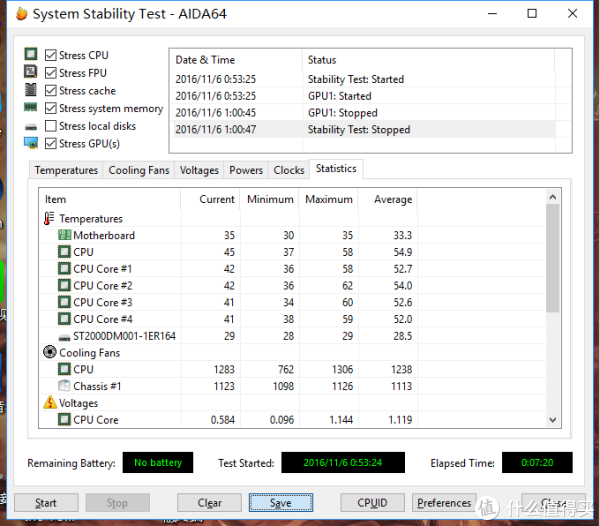Select the 'GPU1: Stopped' log entry
The width and height of the screenshot is (600, 526).
click(x=363, y=113)
